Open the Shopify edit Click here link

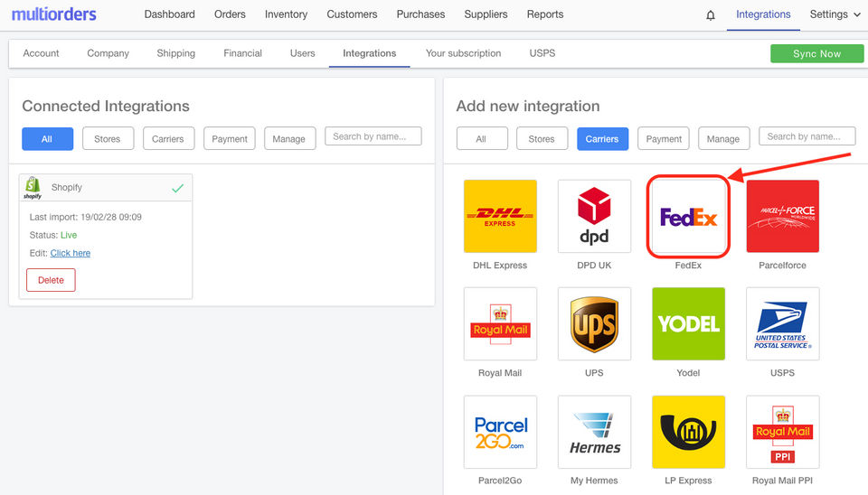tap(71, 253)
